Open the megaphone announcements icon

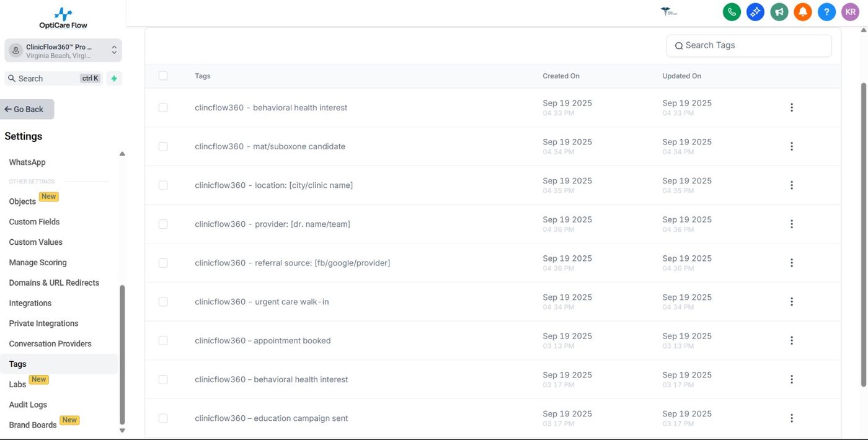[x=779, y=12]
